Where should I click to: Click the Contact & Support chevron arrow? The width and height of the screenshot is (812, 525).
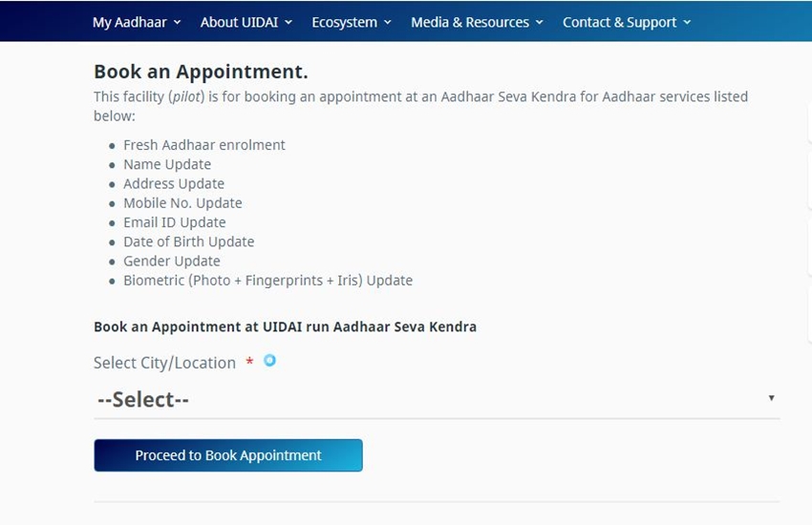[687, 22]
